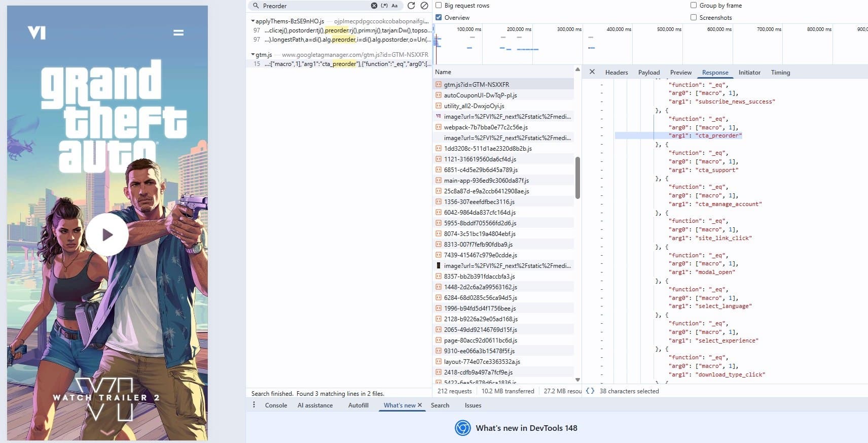The width and height of the screenshot is (868, 443).
Task: Click the request list scroll-down arrow
Action: 577,380
